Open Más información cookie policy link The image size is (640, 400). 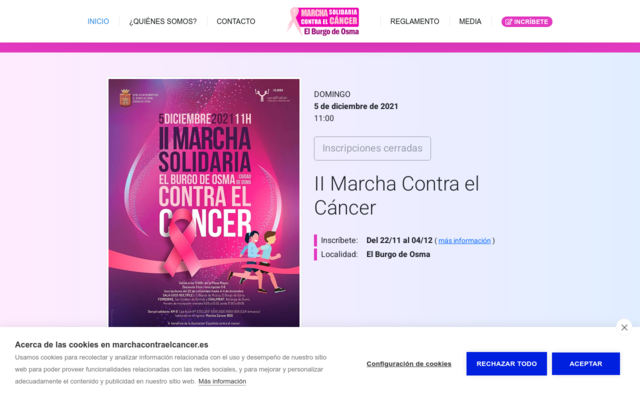(222, 381)
